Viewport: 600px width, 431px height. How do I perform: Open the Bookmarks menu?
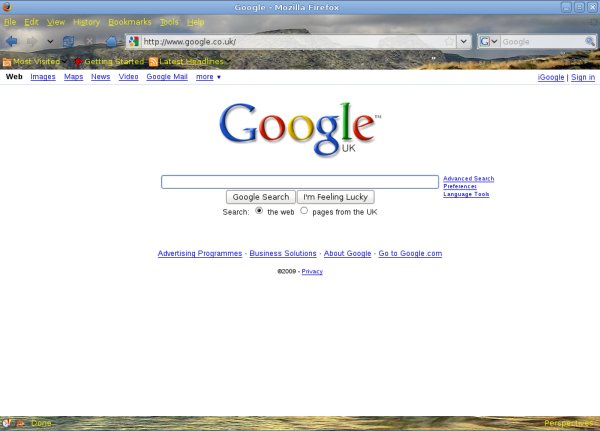point(130,22)
